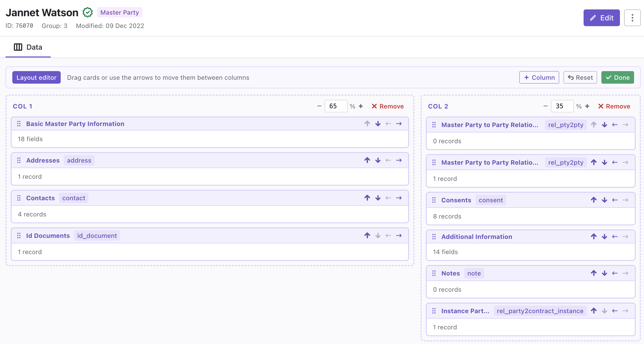
Task: Remove COL 1
Action: [388, 106]
